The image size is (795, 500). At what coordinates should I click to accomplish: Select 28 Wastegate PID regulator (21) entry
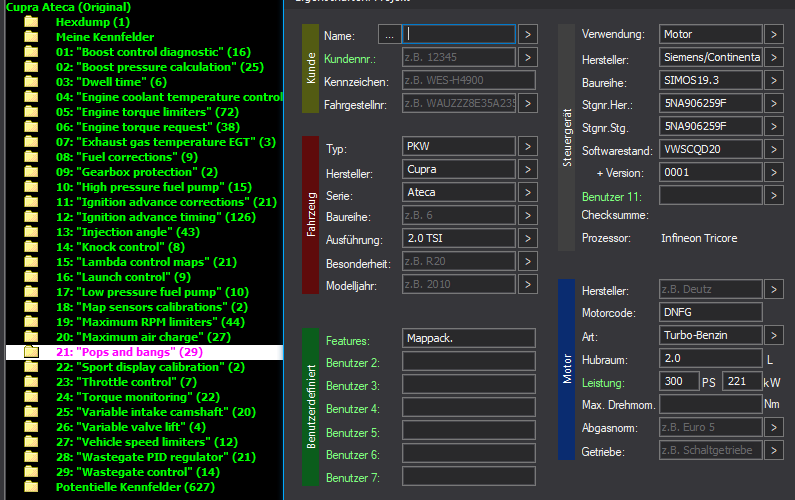click(156, 456)
